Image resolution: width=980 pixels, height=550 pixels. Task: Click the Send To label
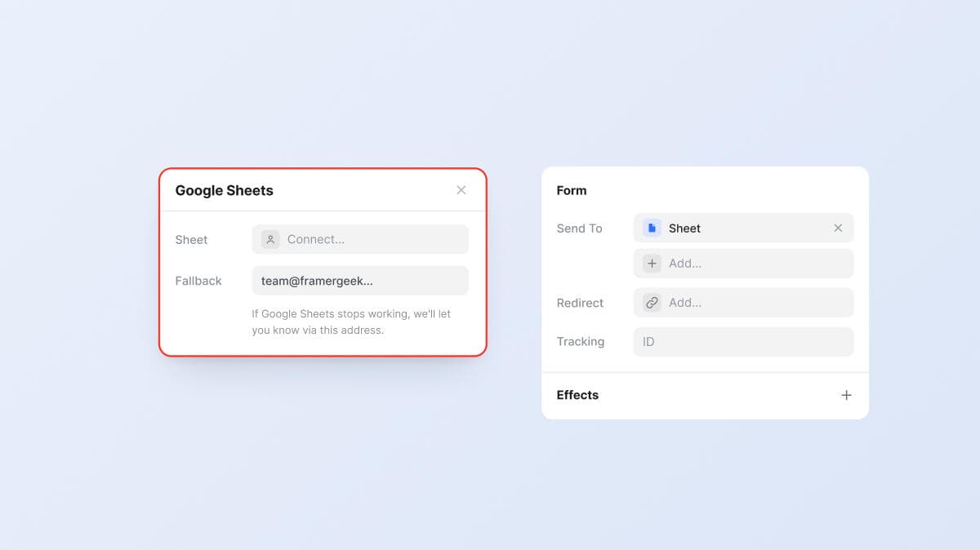pyautogui.click(x=580, y=228)
